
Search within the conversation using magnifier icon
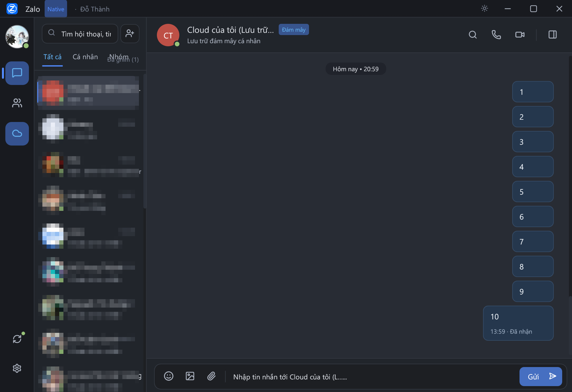(x=473, y=35)
